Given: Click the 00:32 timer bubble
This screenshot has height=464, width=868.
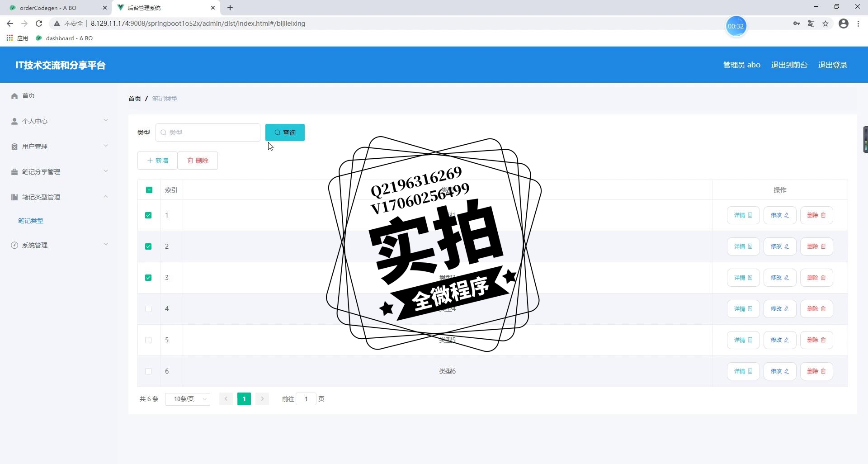Looking at the screenshot, I should [736, 26].
